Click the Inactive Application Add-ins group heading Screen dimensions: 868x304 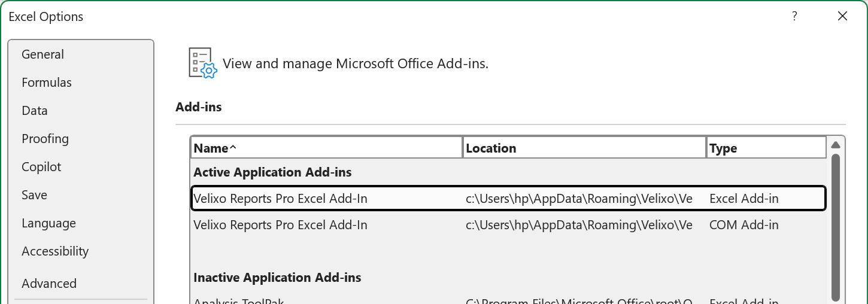(277, 278)
